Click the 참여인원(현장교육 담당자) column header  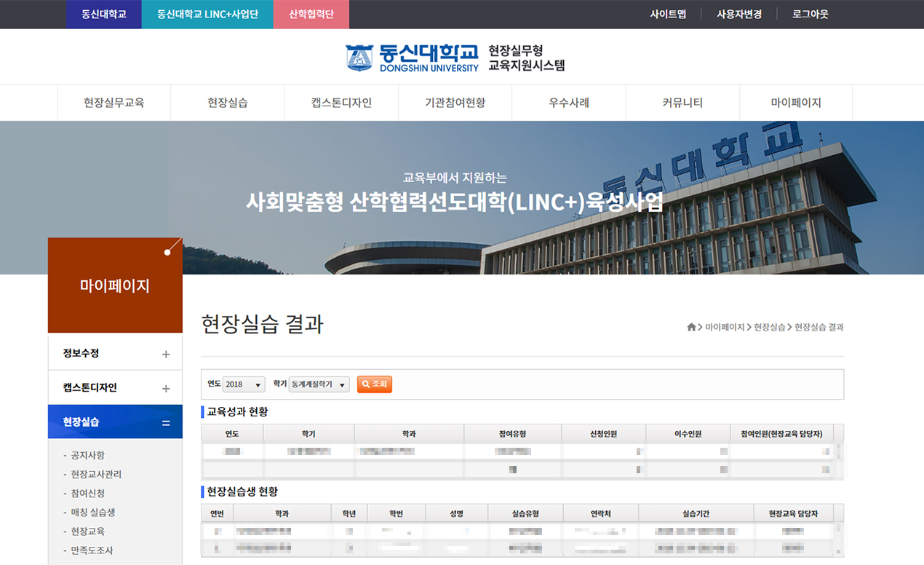[x=781, y=434]
